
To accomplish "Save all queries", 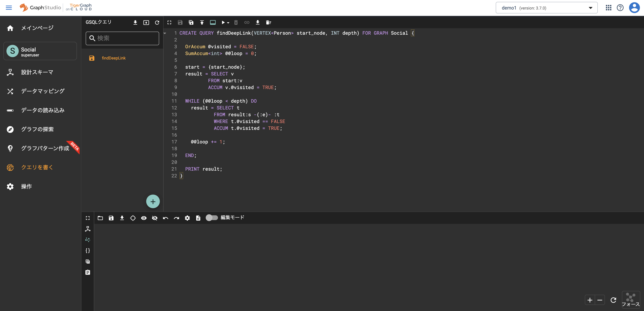I will [191, 22].
